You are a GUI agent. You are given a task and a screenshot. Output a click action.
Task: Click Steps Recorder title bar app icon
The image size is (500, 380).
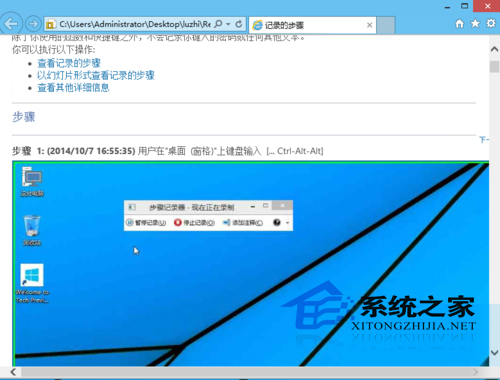(132, 207)
